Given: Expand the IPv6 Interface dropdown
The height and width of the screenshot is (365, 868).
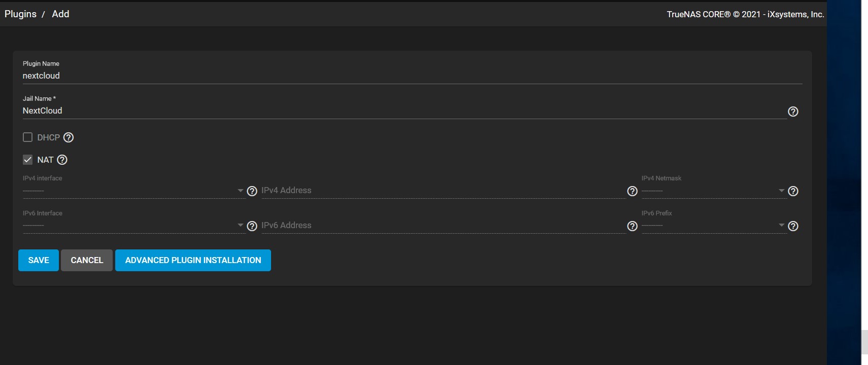Looking at the screenshot, I should 133,226.
